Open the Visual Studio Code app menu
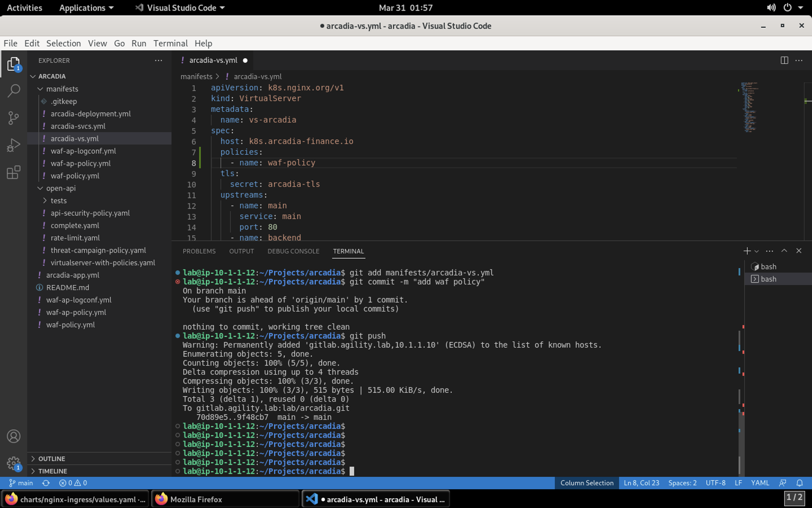The image size is (812, 508). [x=180, y=8]
